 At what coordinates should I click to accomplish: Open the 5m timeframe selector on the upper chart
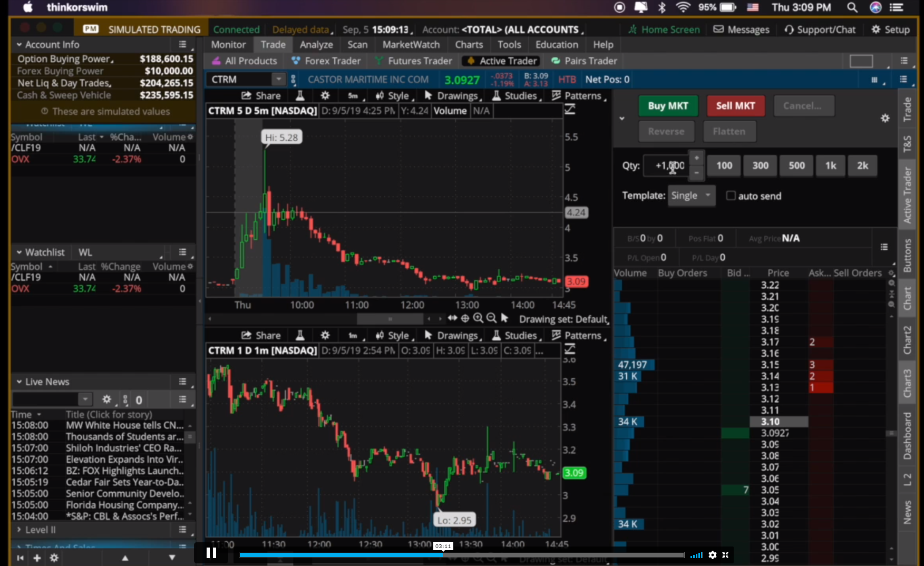(353, 96)
